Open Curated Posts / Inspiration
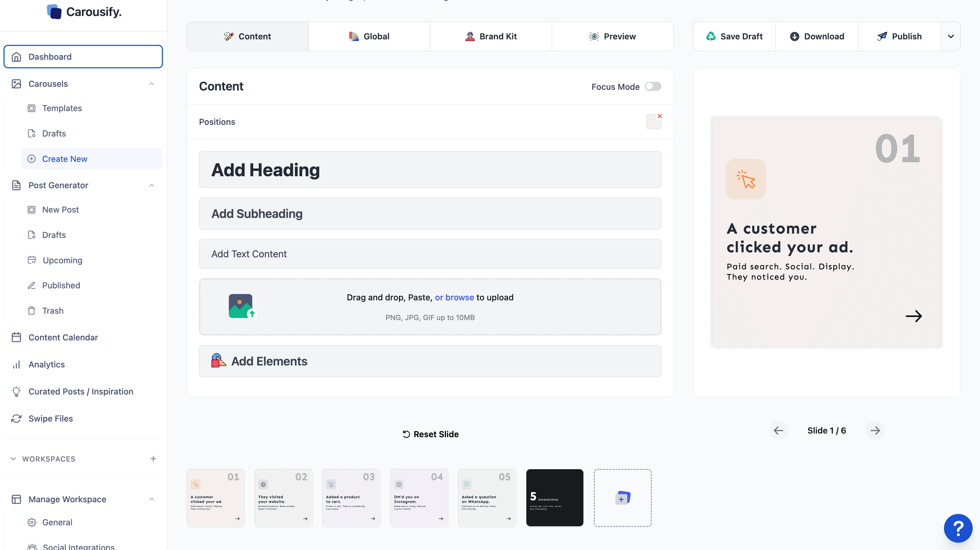The height and width of the screenshot is (550, 980). pyautogui.click(x=83, y=391)
